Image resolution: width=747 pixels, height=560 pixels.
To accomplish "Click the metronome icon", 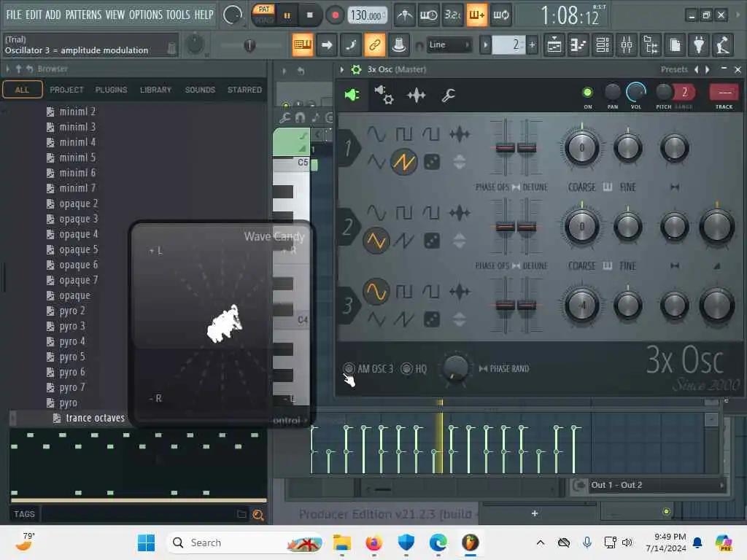I will tap(404, 15).
